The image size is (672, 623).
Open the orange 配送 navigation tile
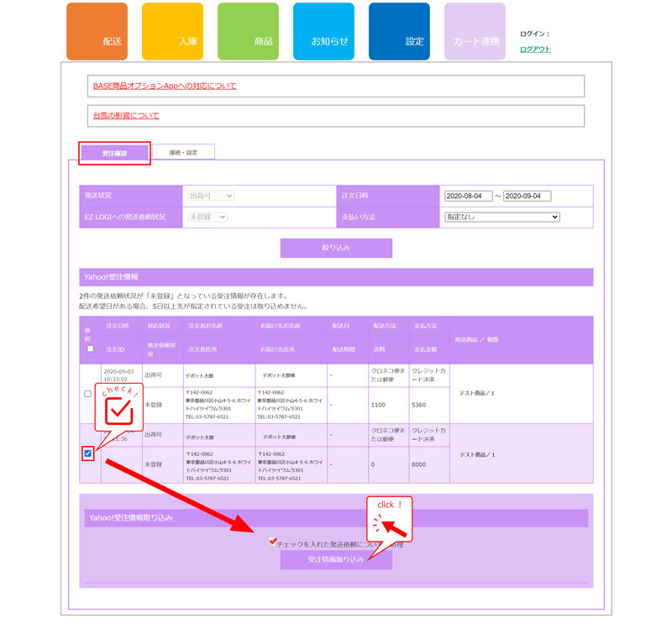point(97,32)
